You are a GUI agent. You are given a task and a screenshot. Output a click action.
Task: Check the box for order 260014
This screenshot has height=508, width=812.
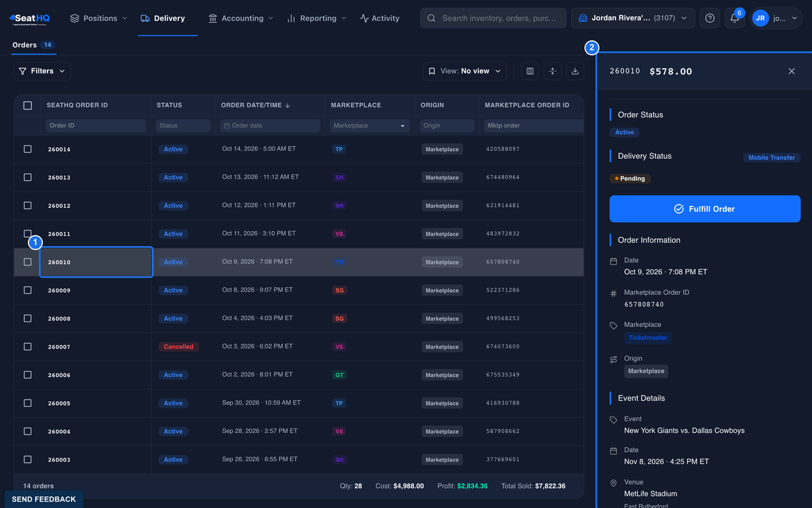(x=27, y=149)
